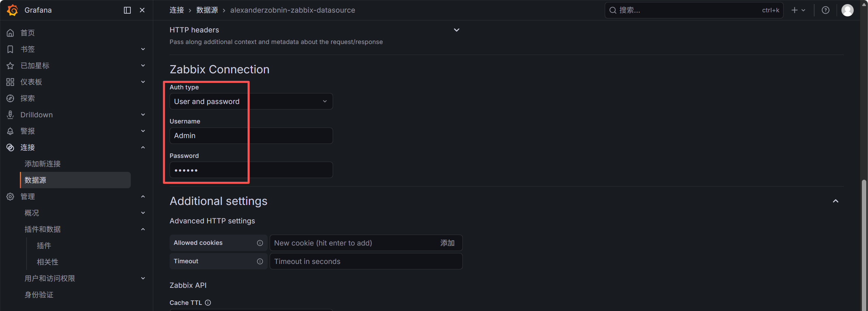Collapse the 管理 menu section

pyautogui.click(x=143, y=196)
